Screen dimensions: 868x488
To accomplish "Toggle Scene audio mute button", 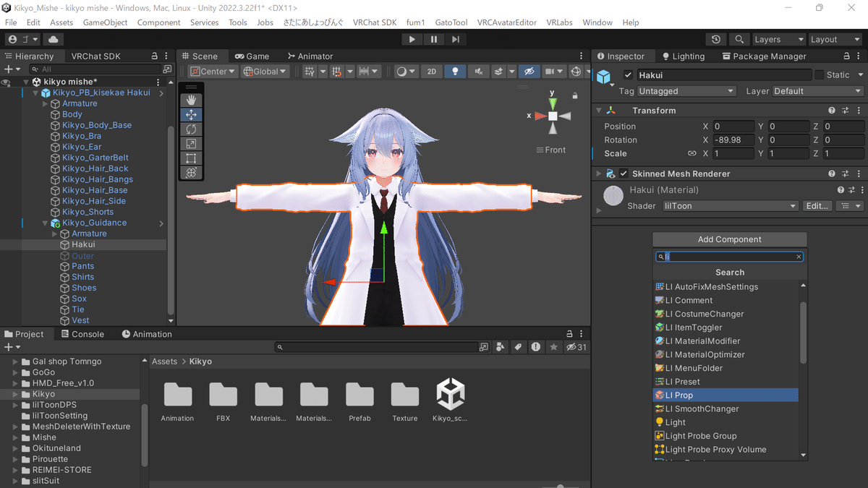I will [478, 72].
